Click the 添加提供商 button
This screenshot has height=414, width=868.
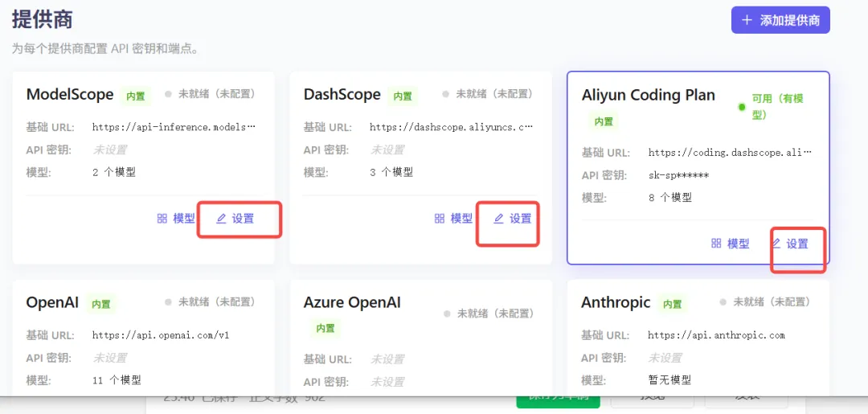pos(780,20)
